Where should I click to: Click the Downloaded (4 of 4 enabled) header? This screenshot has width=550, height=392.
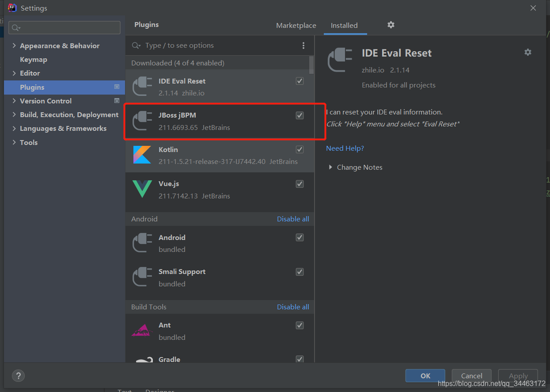178,63
